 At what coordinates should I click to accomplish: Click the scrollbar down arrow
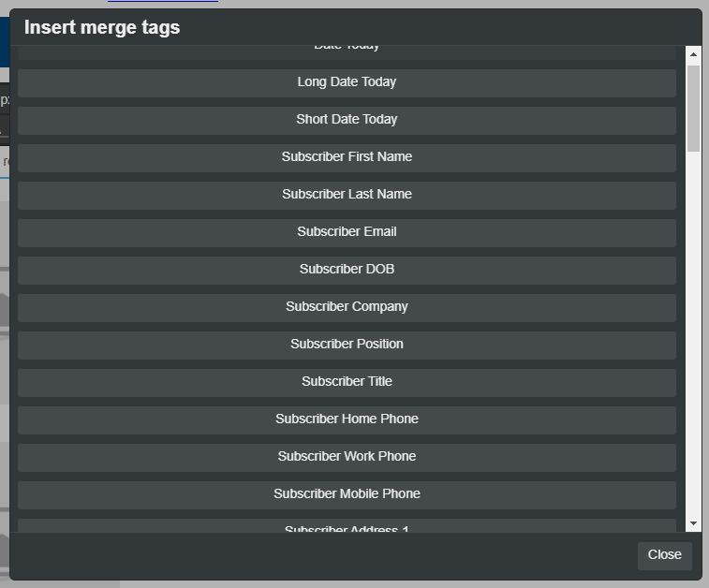(x=693, y=523)
